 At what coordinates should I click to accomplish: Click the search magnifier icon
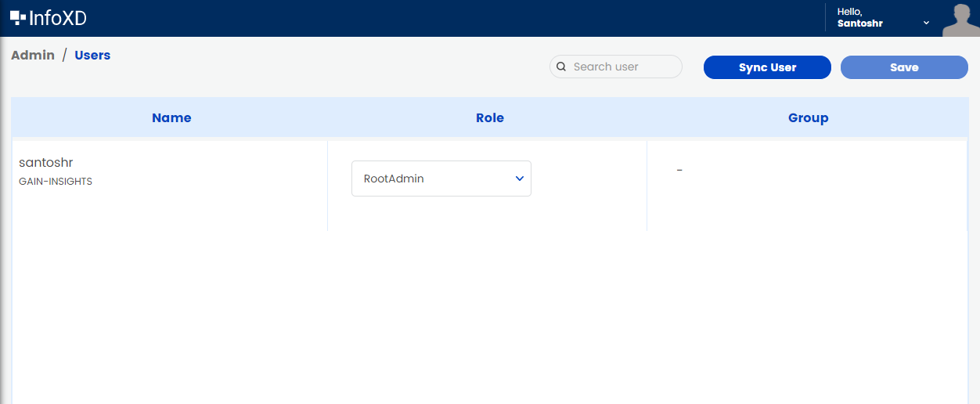561,67
